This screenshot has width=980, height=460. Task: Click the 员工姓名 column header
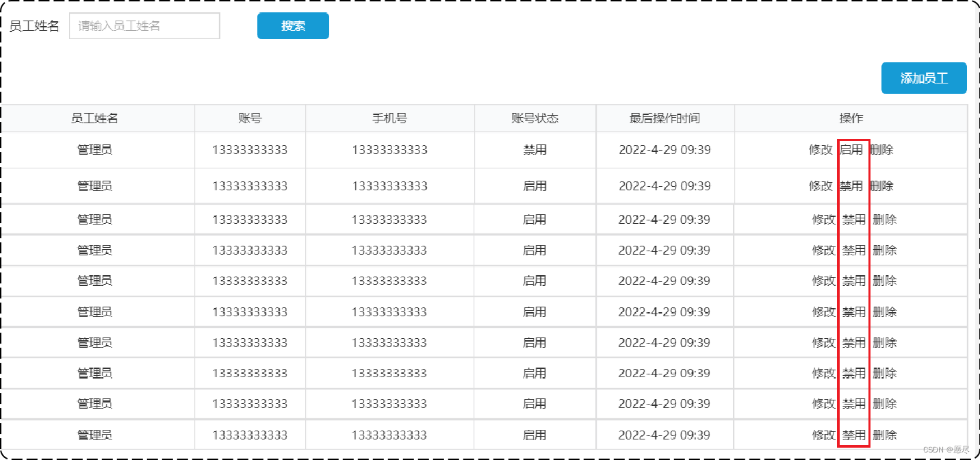94,118
